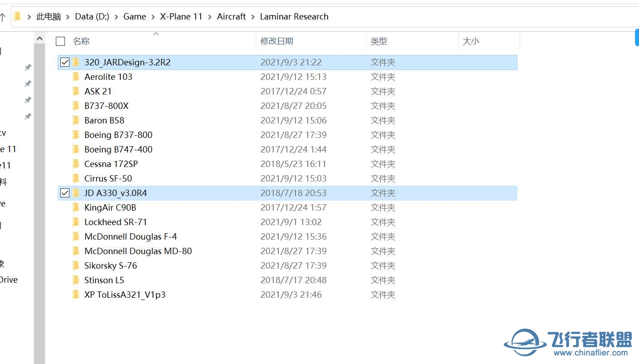Click the folder icon beside McDonnell Douglas F-4
The image size is (639, 364).
76,236
